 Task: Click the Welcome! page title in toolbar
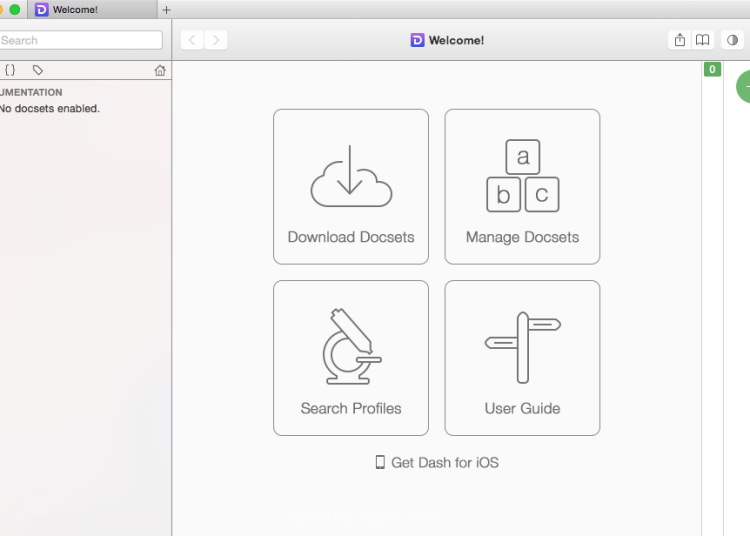[447, 40]
